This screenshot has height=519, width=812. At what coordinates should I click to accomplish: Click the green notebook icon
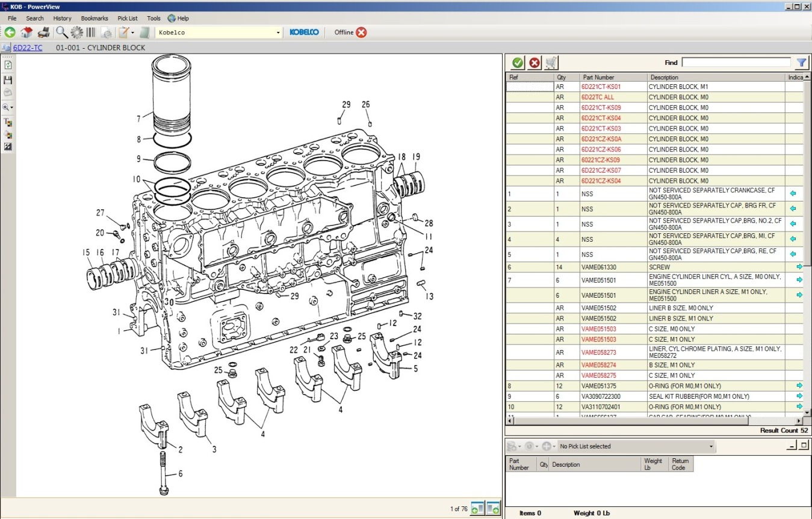click(145, 32)
